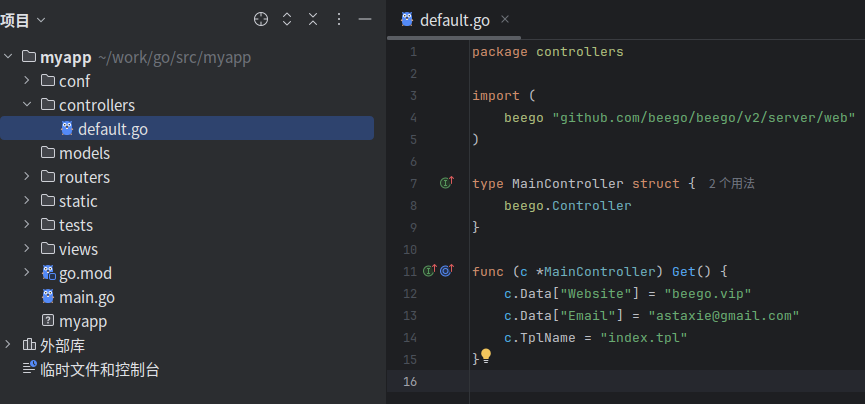Viewport: 865px width, 404px height.
Task: Click the 外部库 library icon
Action: [x=29, y=345]
